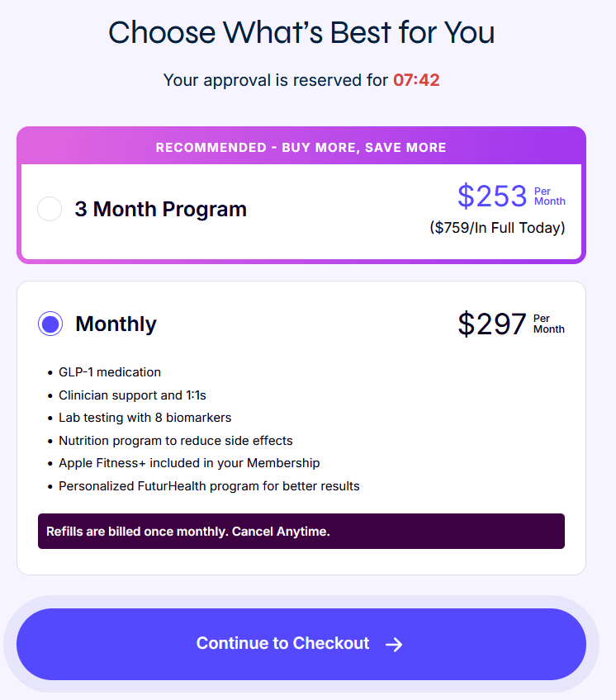Click the Nutrition program feature item
The height and width of the screenshot is (700, 616).
pos(175,441)
